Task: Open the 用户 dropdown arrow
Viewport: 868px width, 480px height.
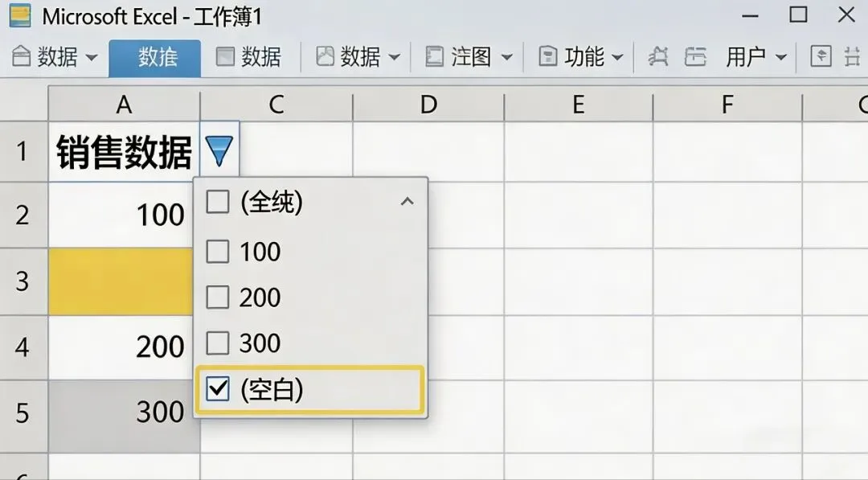Action: coord(780,57)
